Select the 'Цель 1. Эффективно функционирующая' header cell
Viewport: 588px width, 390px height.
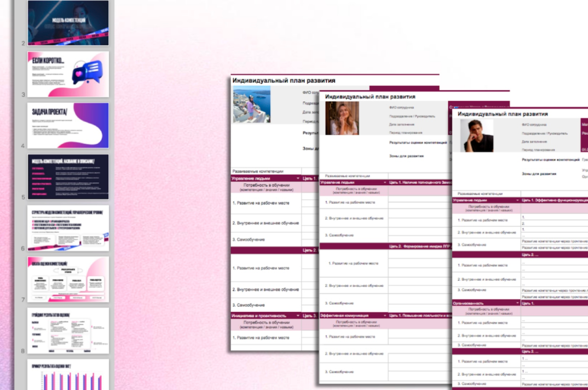pyautogui.click(x=554, y=200)
